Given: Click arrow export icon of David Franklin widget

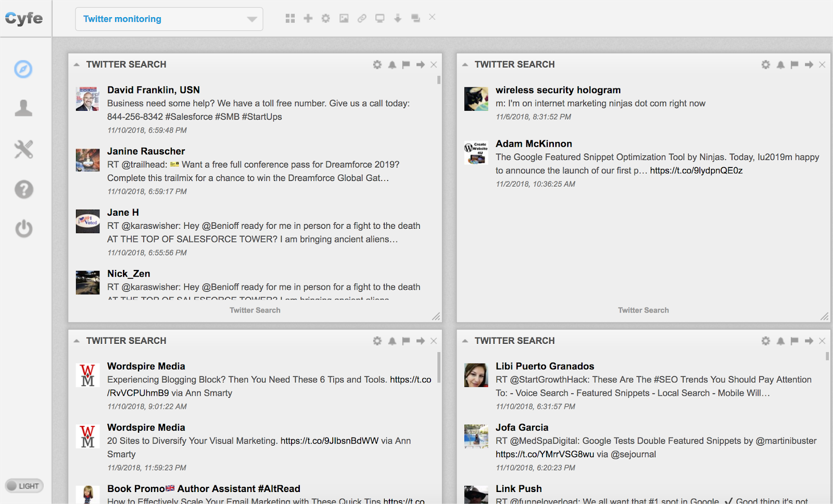Looking at the screenshot, I should (x=421, y=64).
